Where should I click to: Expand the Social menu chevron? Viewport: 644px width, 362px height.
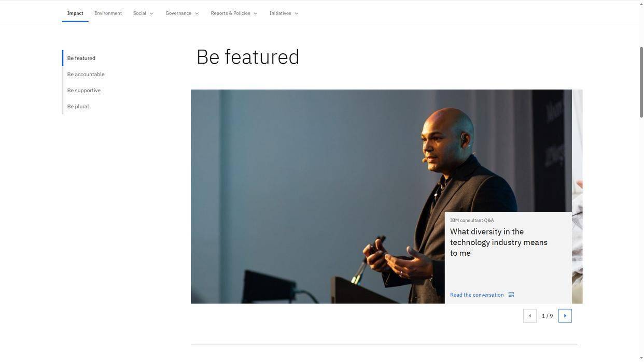point(151,13)
